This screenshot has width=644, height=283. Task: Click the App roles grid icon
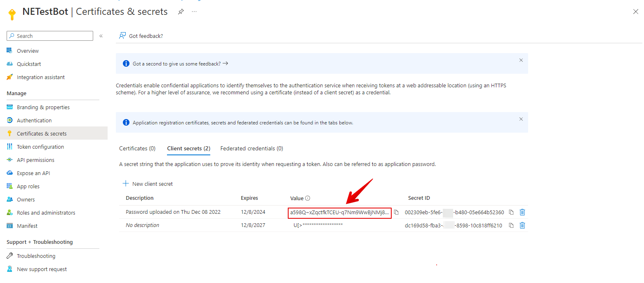[9, 186]
